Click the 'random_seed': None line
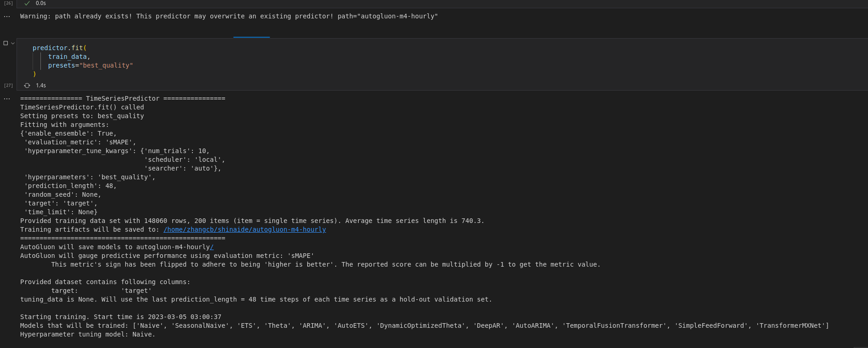 [63, 194]
